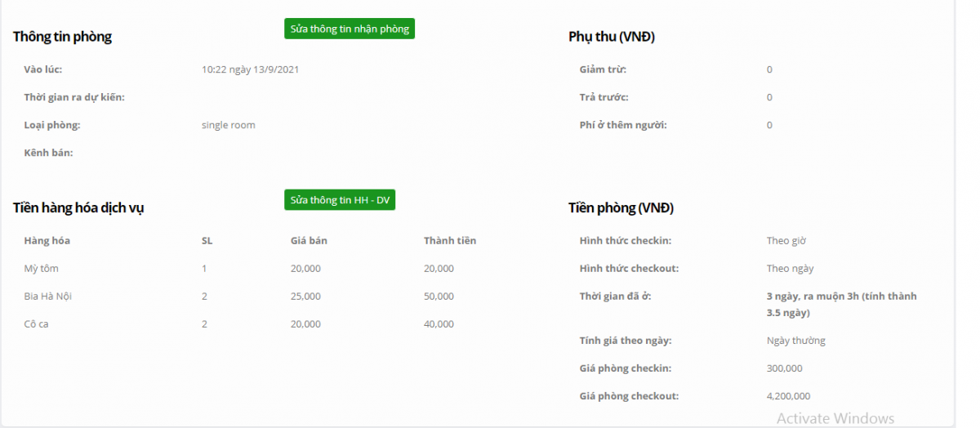Click the "single room" room type value
This screenshot has width=980, height=428.
pos(228,125)
